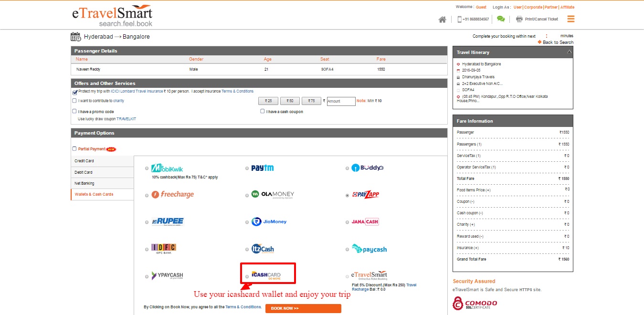Click the YPayCash logo
The height and width of the screenshot is (315, 644).
click(167, 275)
